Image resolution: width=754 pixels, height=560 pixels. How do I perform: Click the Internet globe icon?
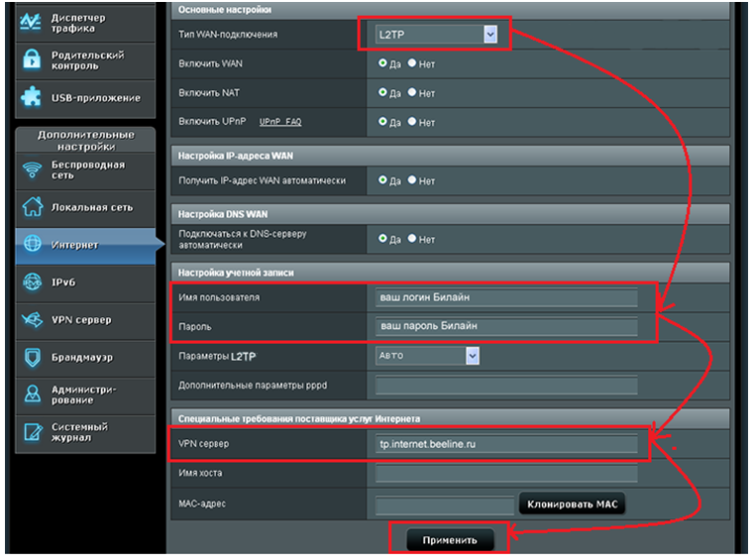click(x=33, y=244)
